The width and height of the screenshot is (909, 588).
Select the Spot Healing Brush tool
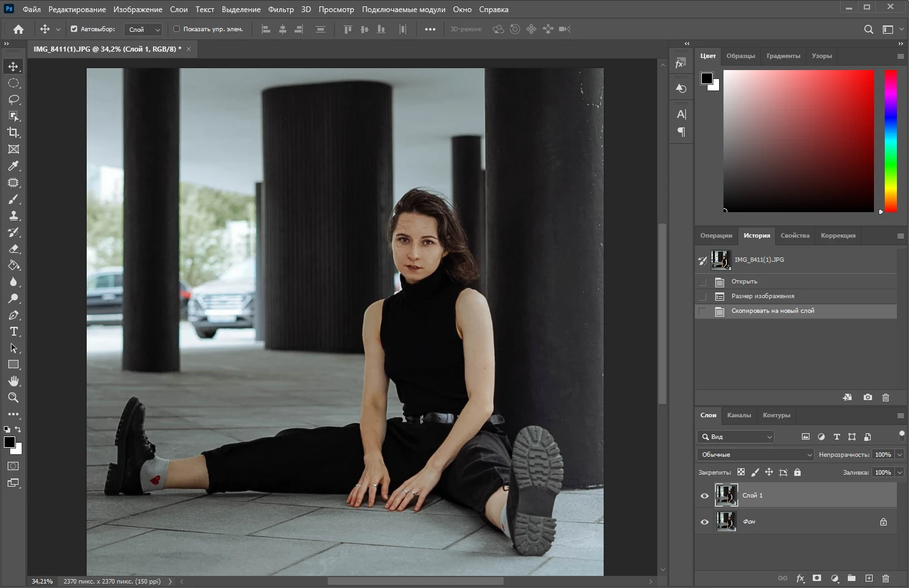click(x=13, y=182)
